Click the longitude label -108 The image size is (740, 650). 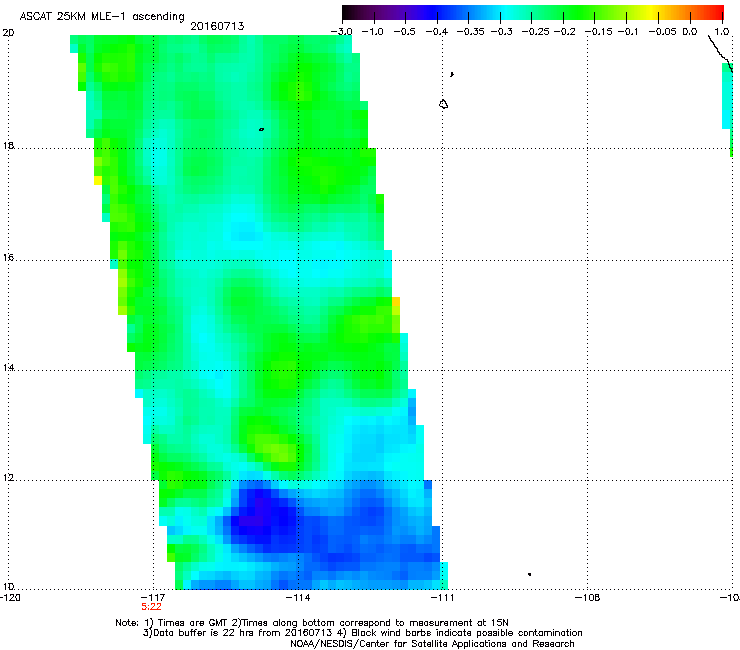tap(588, 598)
